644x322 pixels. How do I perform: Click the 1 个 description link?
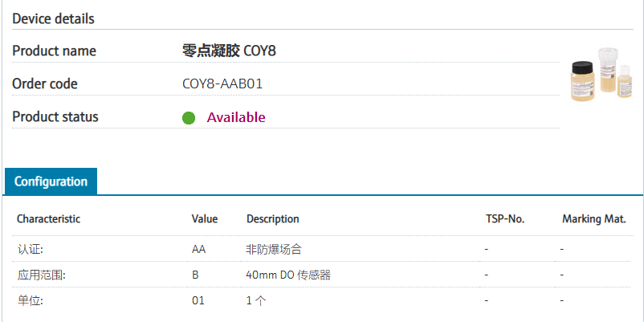[x=255, y=300]
